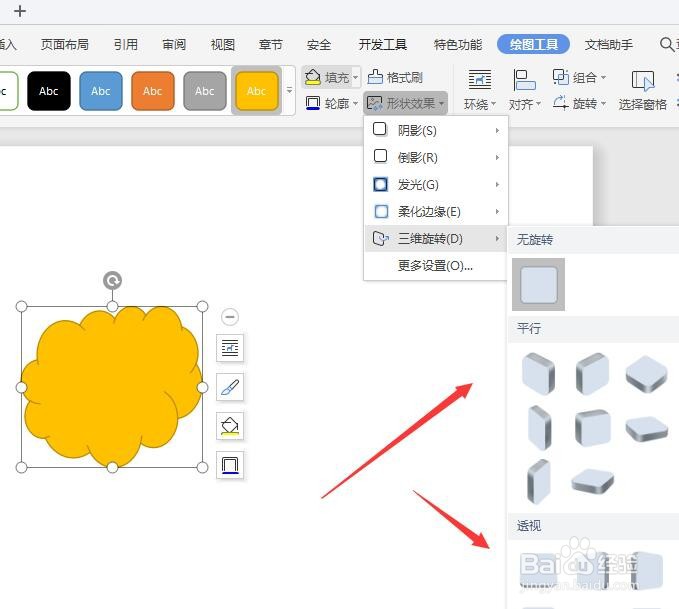Viewport: 679px width, 609px height.
Task: Apply the black Abc shape style
Action: (x=49, y=91)
